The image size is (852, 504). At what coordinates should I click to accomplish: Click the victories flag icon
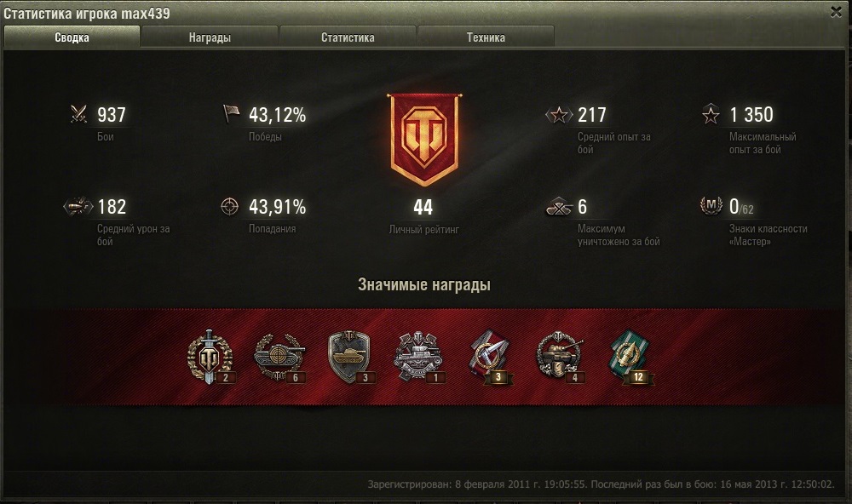[231, 113]
